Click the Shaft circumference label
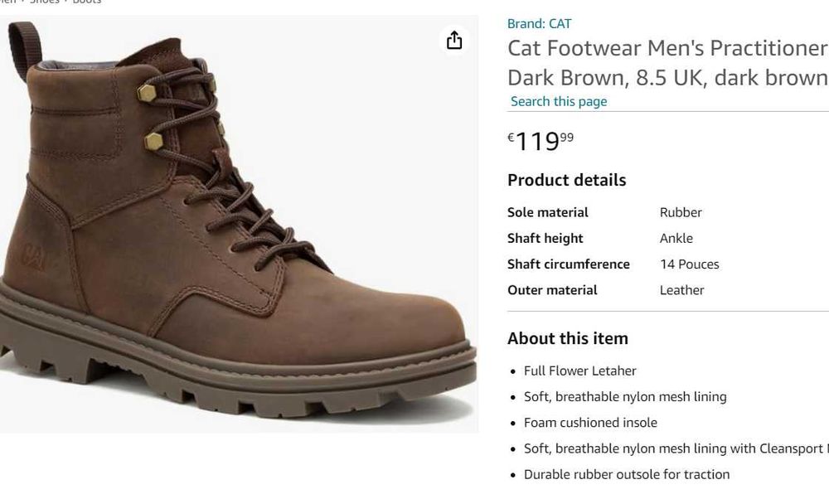Image resolution: width=829 pixels, height=504 pixels. point(568,264)
